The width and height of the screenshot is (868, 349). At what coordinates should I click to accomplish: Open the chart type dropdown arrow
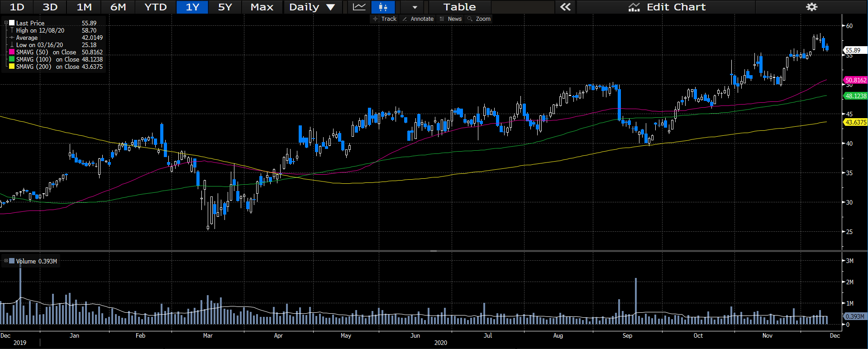(415, 7)
